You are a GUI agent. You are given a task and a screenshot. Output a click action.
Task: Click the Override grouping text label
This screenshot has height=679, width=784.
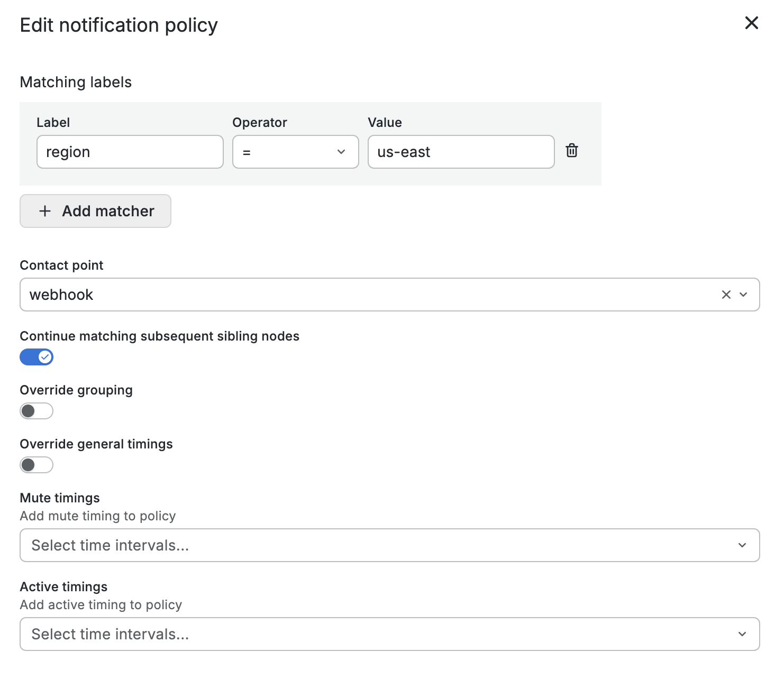point(76,390)
